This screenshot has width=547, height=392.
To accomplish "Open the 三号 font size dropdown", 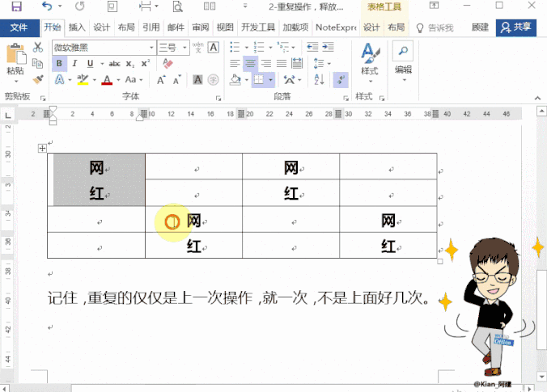I will [184, 48].
